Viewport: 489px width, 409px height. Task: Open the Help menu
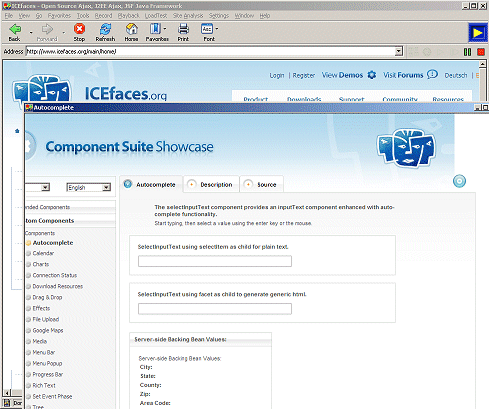click(265, 16)
